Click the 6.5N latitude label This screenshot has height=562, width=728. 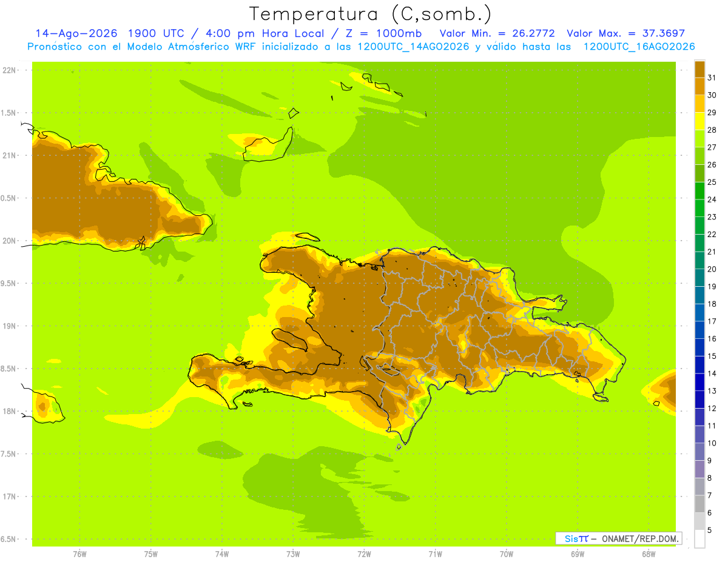point(8,539)
